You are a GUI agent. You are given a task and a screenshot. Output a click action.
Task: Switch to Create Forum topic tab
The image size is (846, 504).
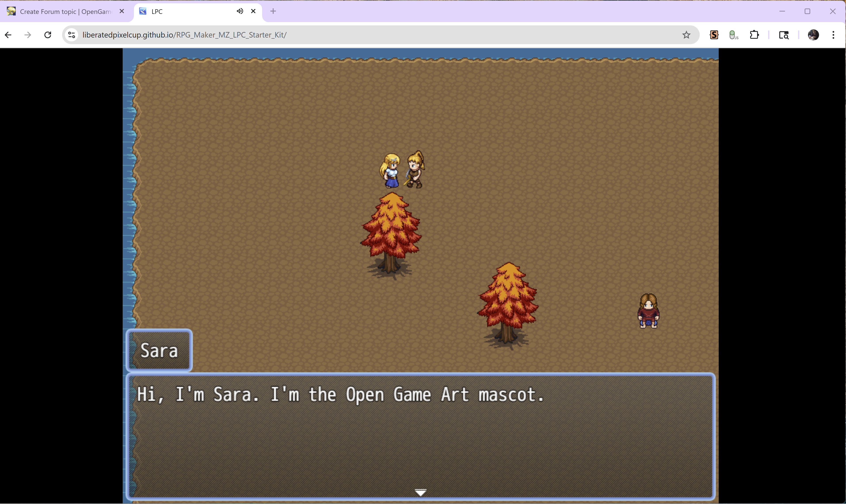(x=65, y=11)
